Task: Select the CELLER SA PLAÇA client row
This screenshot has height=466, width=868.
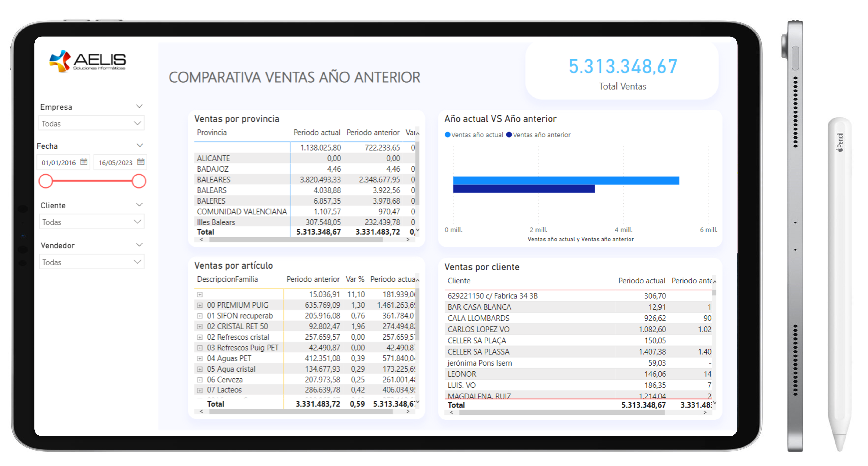Action: click(x=578, y=341)
